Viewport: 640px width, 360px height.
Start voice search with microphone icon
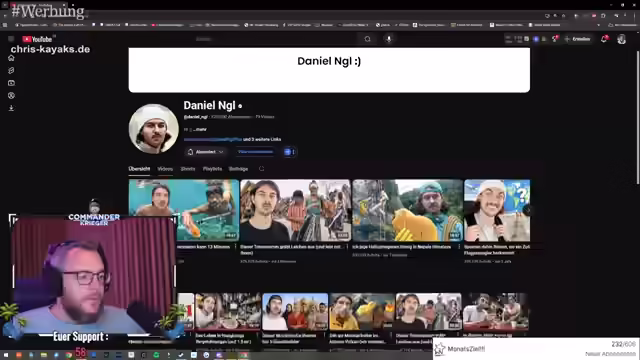click(389, 39)
